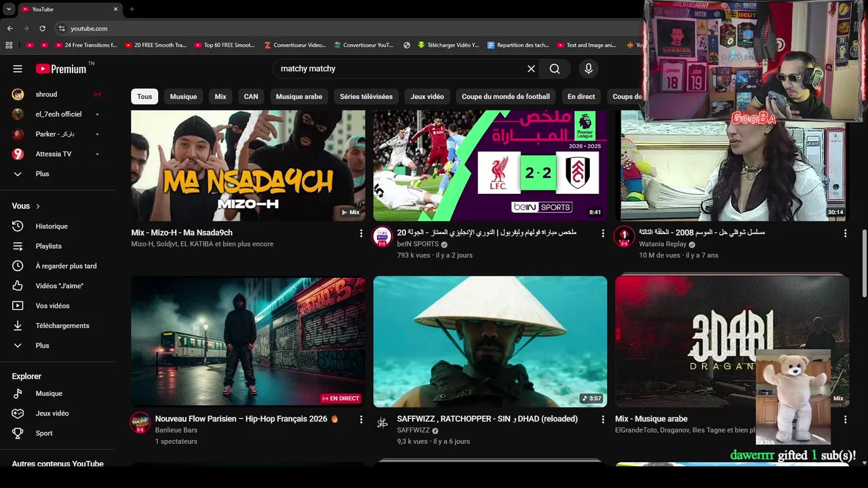Open options menu for beIN SPORTS highlight video
Image resolution: width=868 pixels, height=488 pixels.
click(603, 233)
